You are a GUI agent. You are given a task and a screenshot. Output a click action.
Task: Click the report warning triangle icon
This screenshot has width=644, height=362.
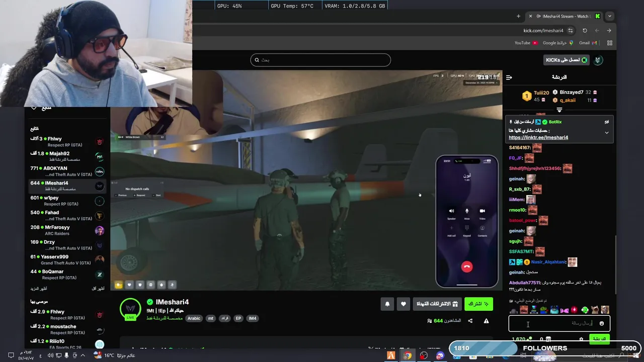click(486, 321)
